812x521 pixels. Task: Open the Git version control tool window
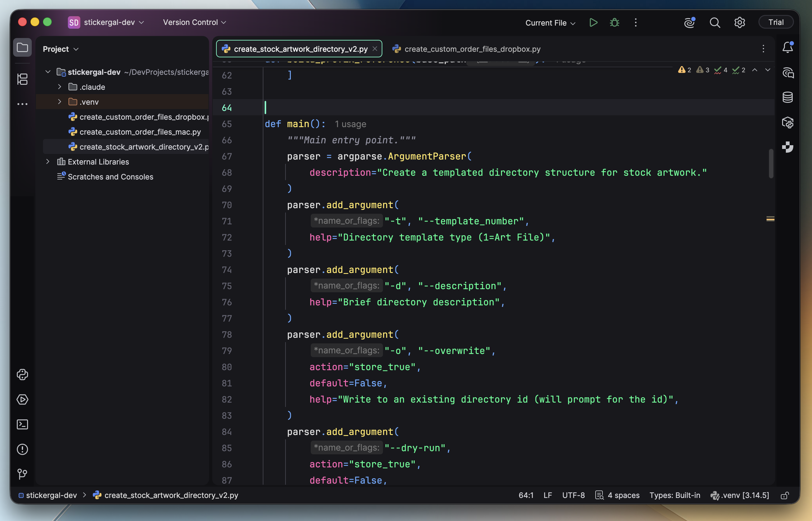(x=22, y=474)
